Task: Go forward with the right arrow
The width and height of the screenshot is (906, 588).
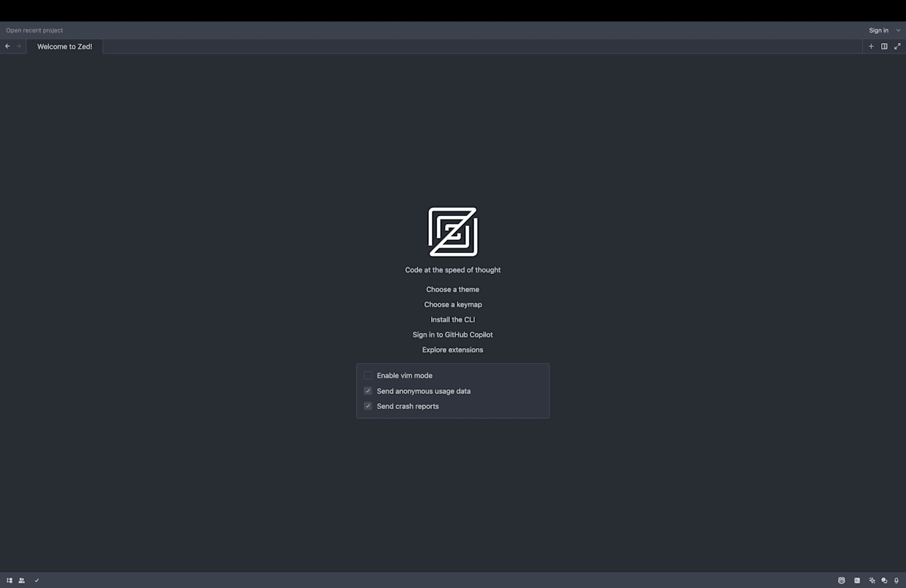Action: pos(19,46)
